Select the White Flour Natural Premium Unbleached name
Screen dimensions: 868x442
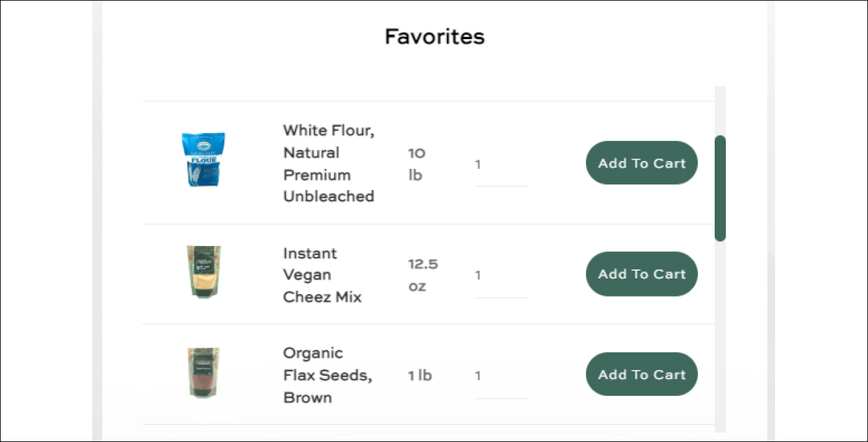[329, 164]
